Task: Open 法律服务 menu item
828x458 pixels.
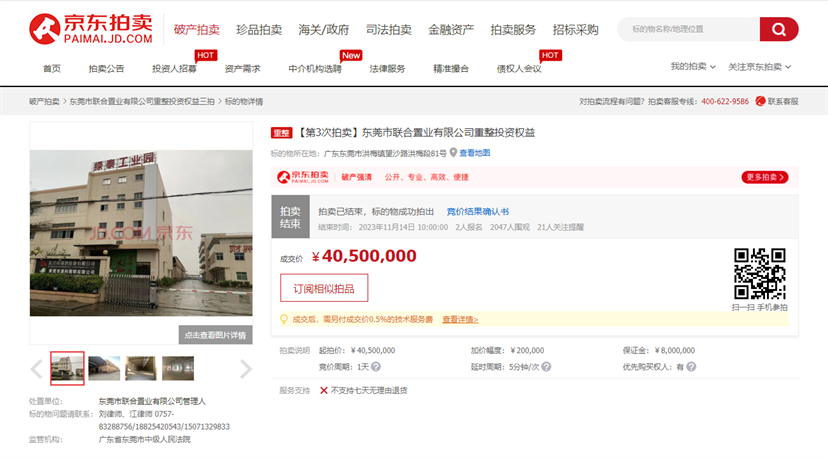Action: [387, 69]
